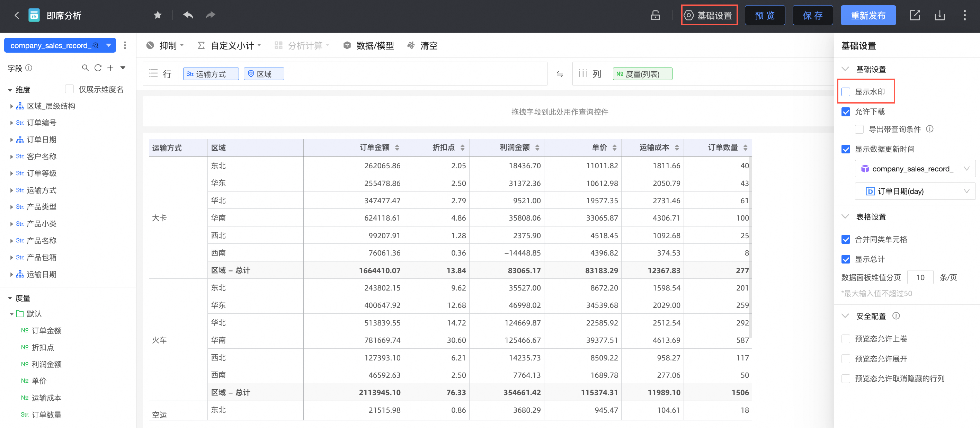Image resolution: width=980 pixels, height=428 pixels.
Task: Uncheck the 允许下载 checkbox
Action: point(846,112)
